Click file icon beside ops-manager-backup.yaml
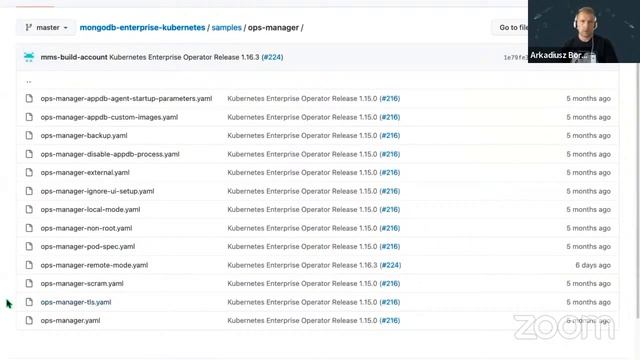This screenshot has height=360, width=640. click(x=29, y=136)
